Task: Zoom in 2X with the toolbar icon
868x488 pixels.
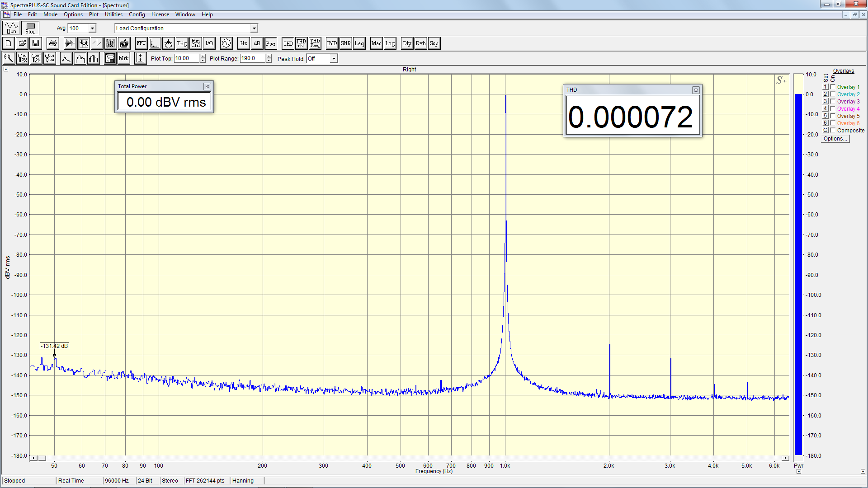Action: pyautogui.click(x=22, y=58)
